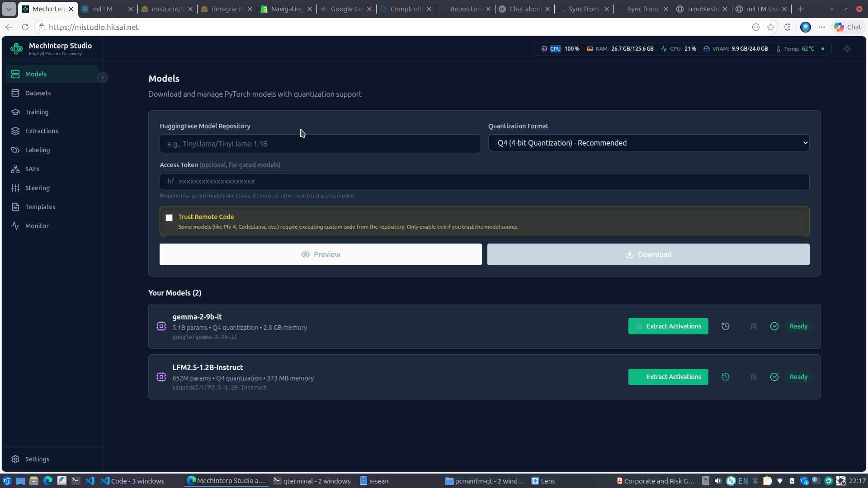
Task: Open Code - 3 windows in taskbar
Action: tap(132, 481)
